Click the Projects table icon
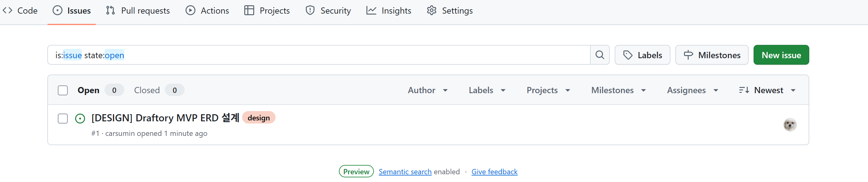This screenshot has height=182, width=868. click(x=249, y=11)
